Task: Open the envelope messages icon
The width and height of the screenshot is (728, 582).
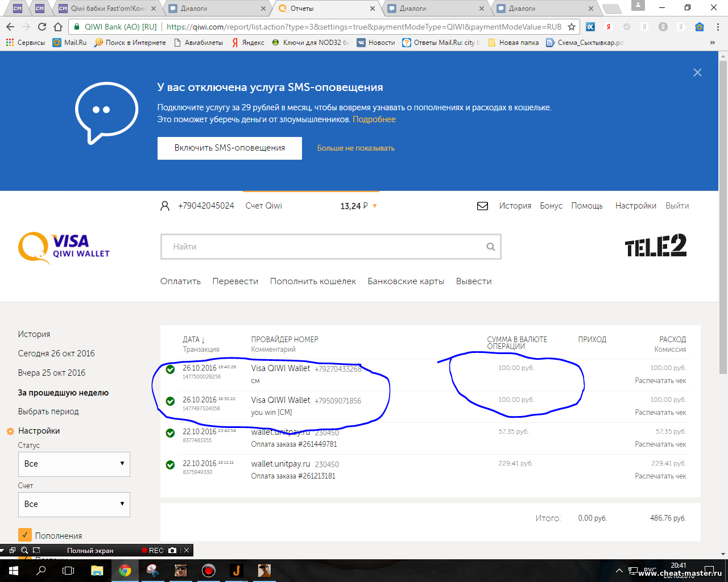Action: [x=482, y=206]
